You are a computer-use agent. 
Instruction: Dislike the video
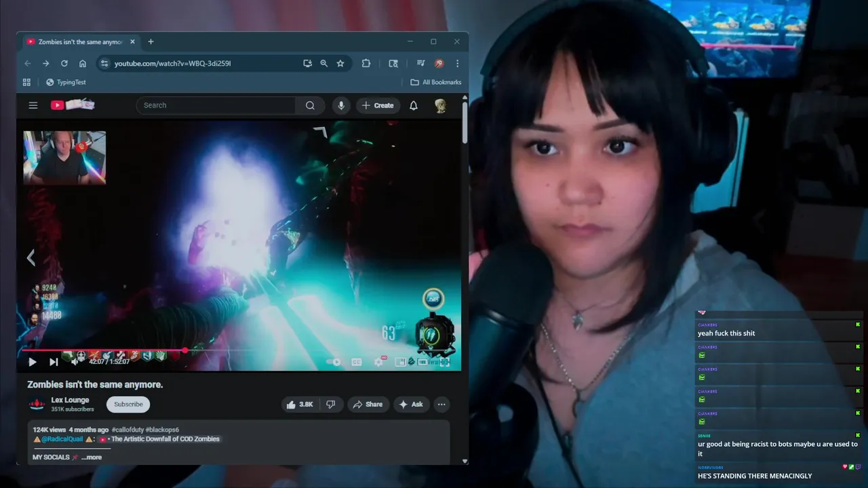coord(331,405)
